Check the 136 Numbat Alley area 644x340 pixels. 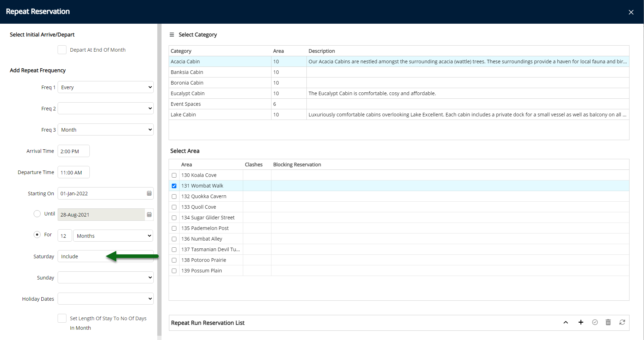(x=174, y=239)
